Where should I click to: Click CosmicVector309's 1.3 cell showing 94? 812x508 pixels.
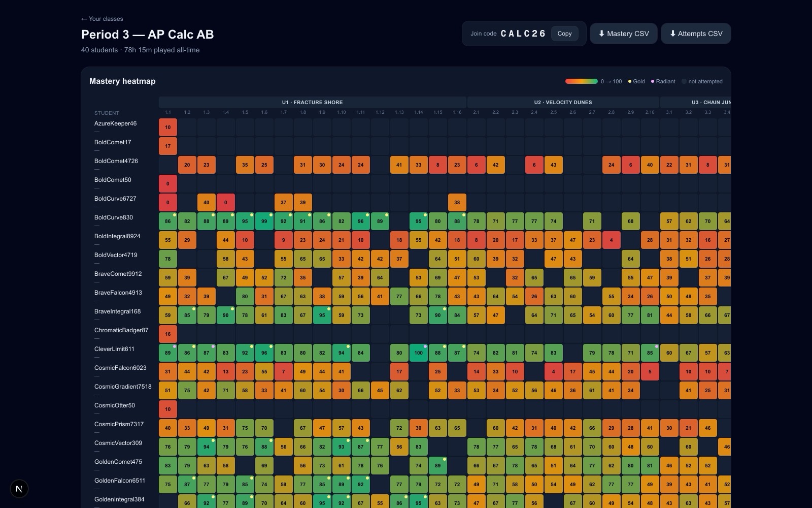[207, 447]
